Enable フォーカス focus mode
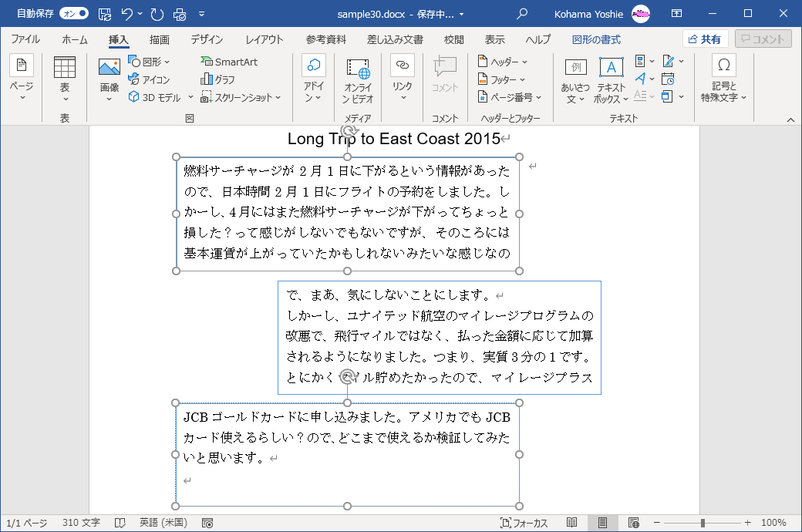Screen dimensions: 802x532 (x=524, y=523)
